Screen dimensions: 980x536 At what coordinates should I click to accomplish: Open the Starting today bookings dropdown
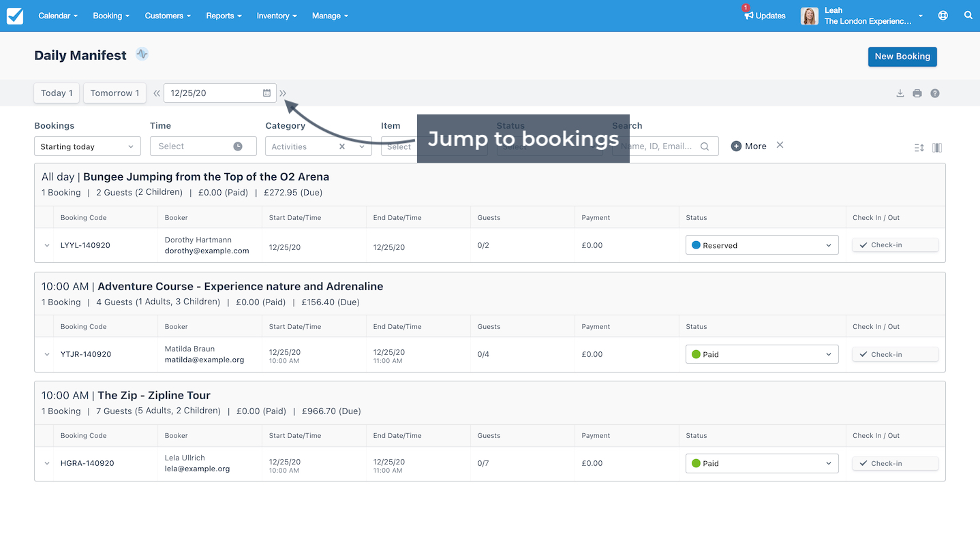click(87, 146)
